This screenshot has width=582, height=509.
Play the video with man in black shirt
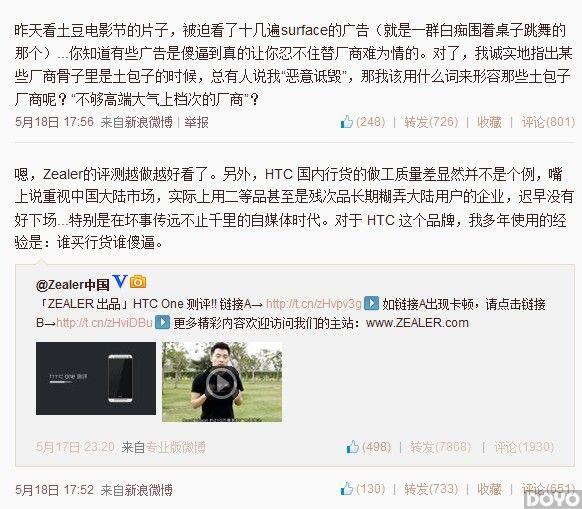click(222, 382)
